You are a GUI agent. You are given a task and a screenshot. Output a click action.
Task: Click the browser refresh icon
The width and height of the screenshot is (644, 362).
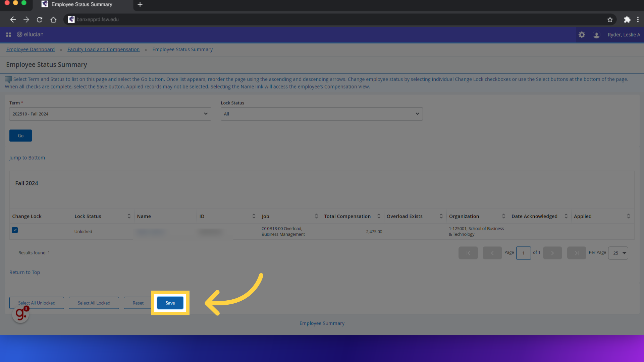pos(40,19)
